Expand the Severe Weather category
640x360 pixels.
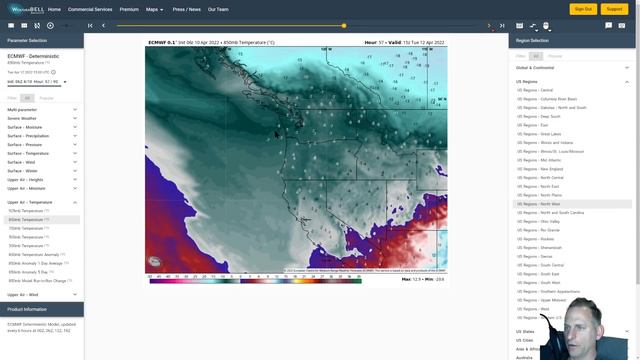coord(42,118)
